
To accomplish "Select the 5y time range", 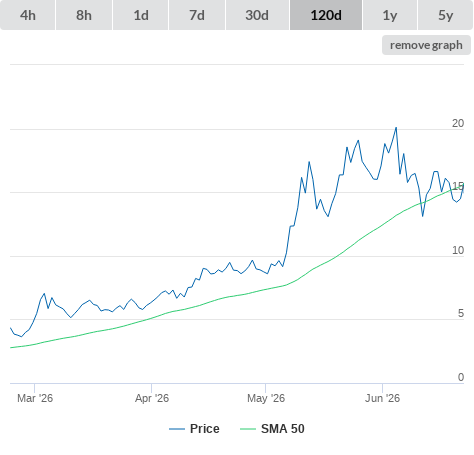I will (x=445, y=15).
